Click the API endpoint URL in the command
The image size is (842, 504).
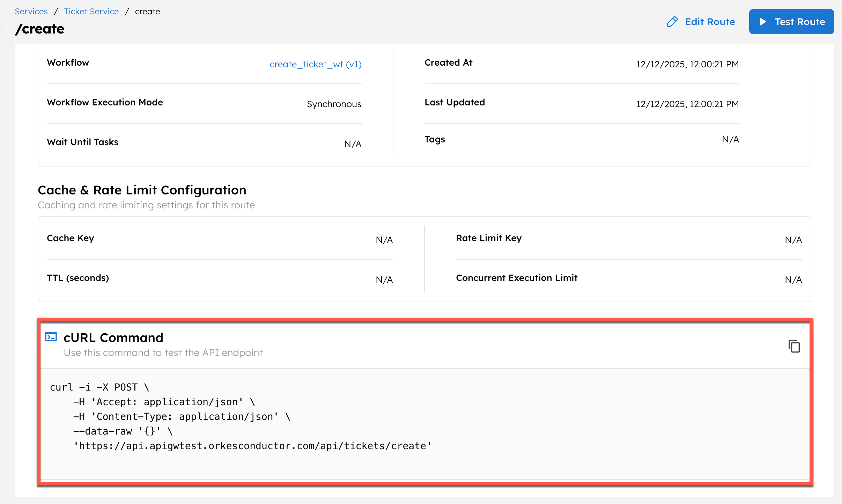(x=252, y=446)
